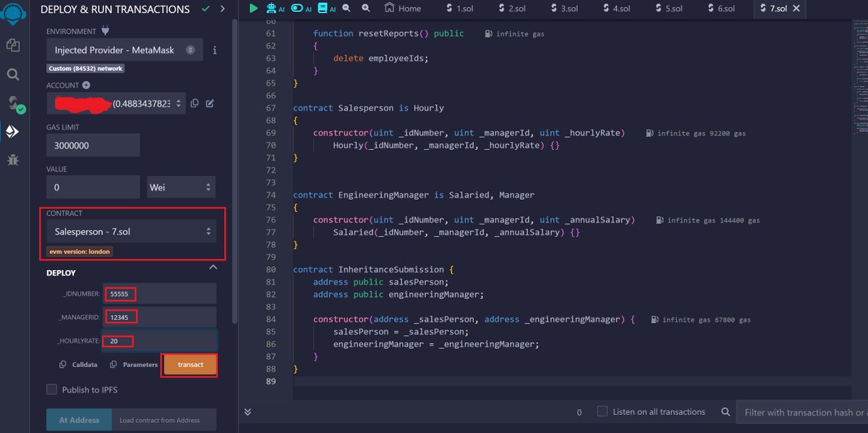Screen dimensions: 868x433
Task: Click the Gas Limit input field
Action: (x=93, y=145)
